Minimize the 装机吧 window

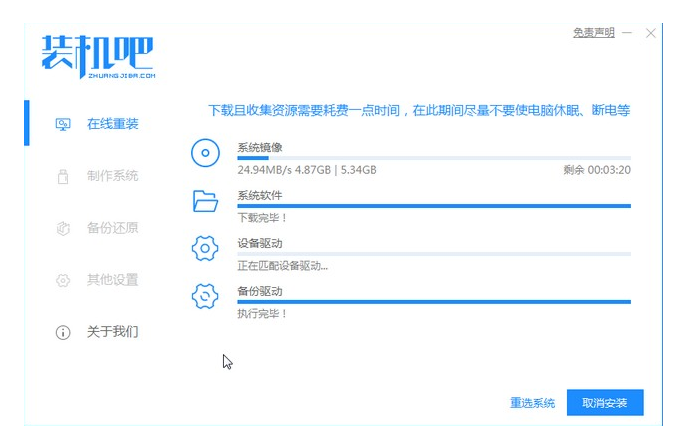click(x=628, y=33)
